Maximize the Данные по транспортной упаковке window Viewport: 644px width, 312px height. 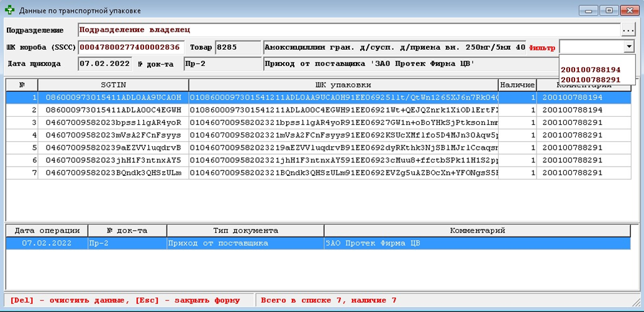(609, 11)
